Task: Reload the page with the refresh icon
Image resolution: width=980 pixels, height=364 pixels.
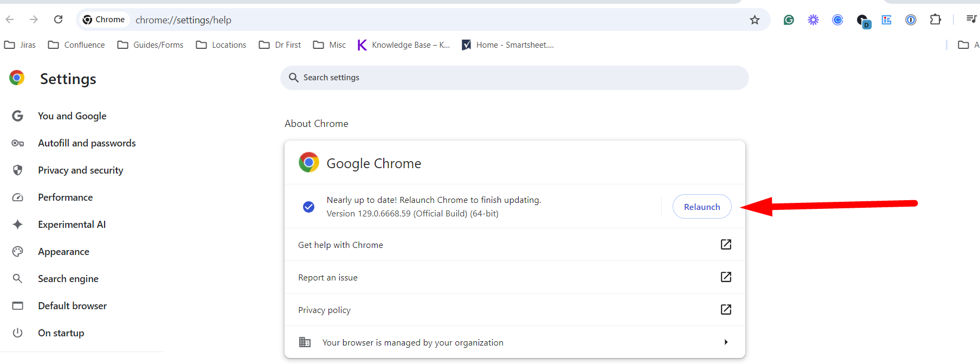Action: coord(58,20)
